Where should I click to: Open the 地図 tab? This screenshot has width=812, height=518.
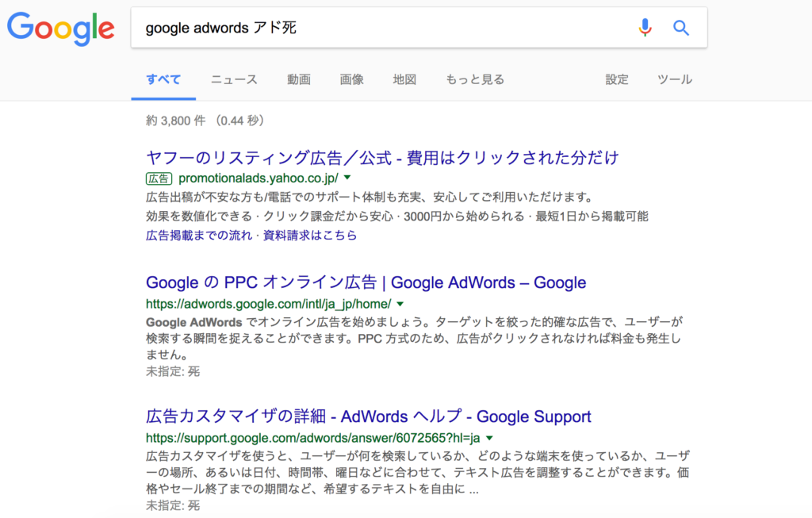coord(404,79)
